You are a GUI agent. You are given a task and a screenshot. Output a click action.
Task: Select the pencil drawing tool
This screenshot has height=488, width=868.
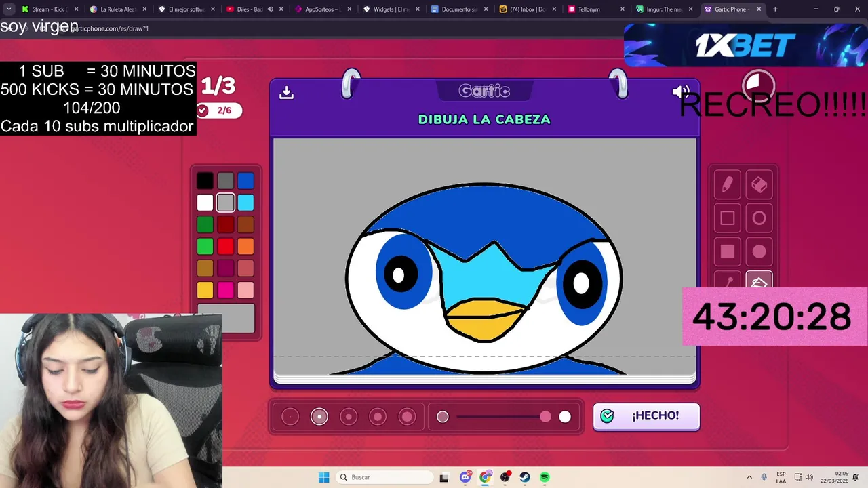pyautogui.click(x=727, y=185)
